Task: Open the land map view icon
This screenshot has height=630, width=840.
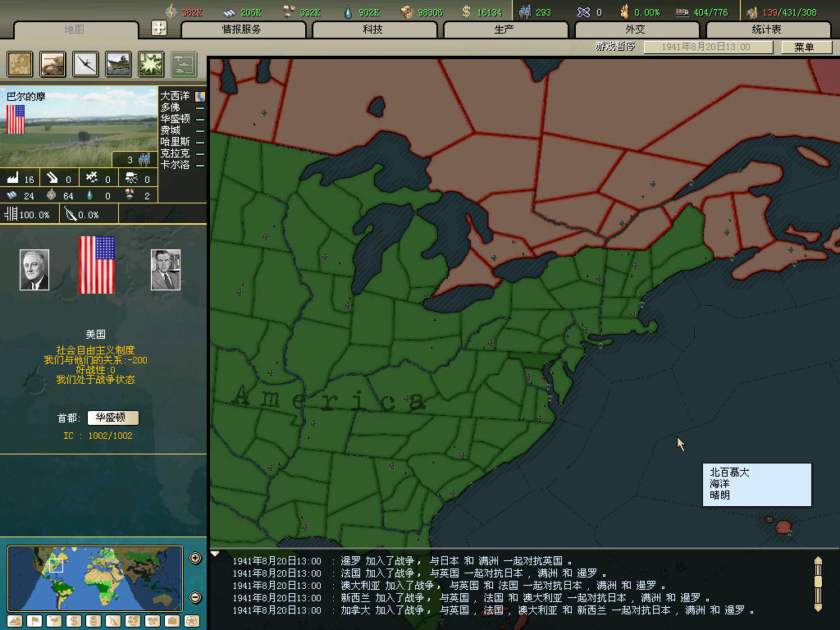Action: 20,64
